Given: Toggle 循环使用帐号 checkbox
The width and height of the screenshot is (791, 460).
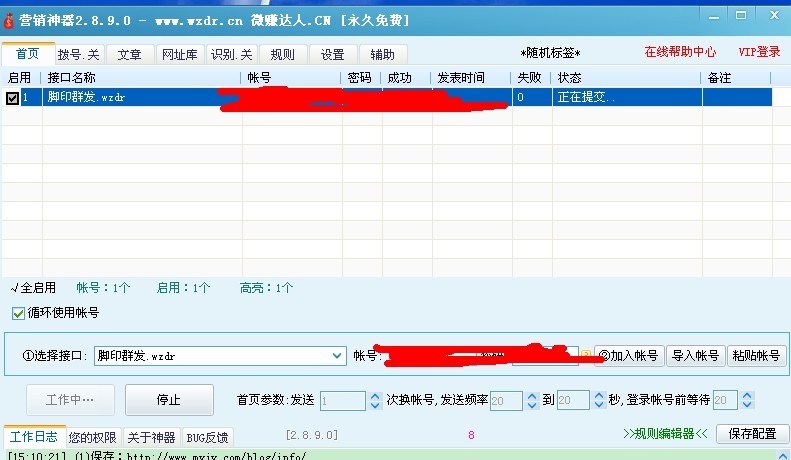Looking at the screenshot, I should (18, 313).
